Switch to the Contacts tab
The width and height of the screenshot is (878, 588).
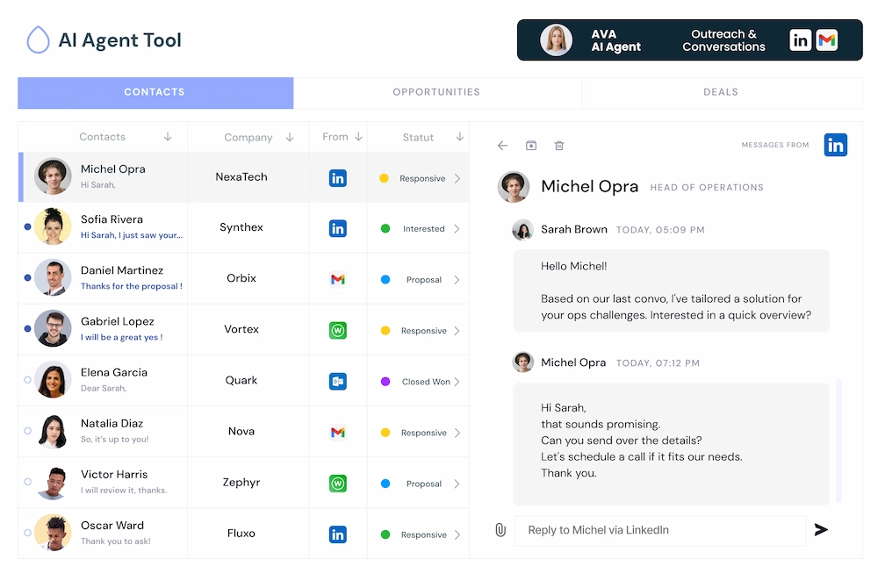tap(155, 92)
